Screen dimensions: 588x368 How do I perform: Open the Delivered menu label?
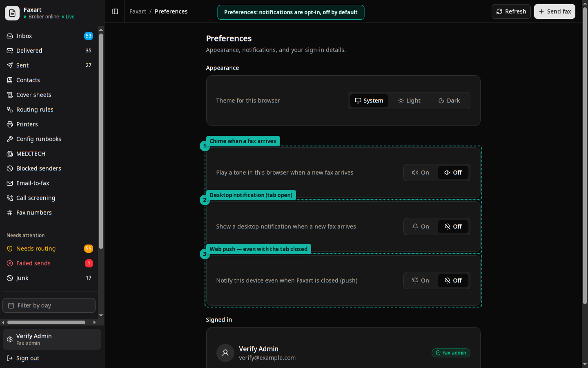coord(29,51)
